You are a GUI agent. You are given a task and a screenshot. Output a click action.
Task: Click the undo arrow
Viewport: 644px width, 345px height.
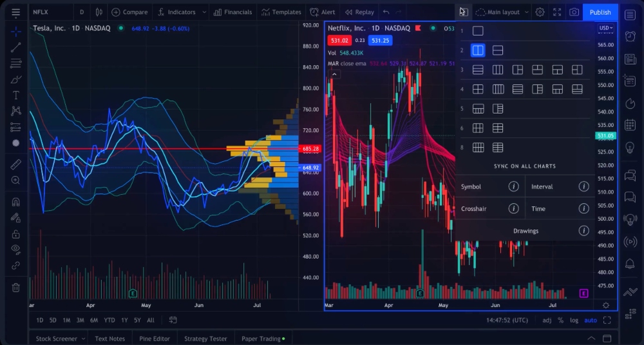tap(386, 12)
